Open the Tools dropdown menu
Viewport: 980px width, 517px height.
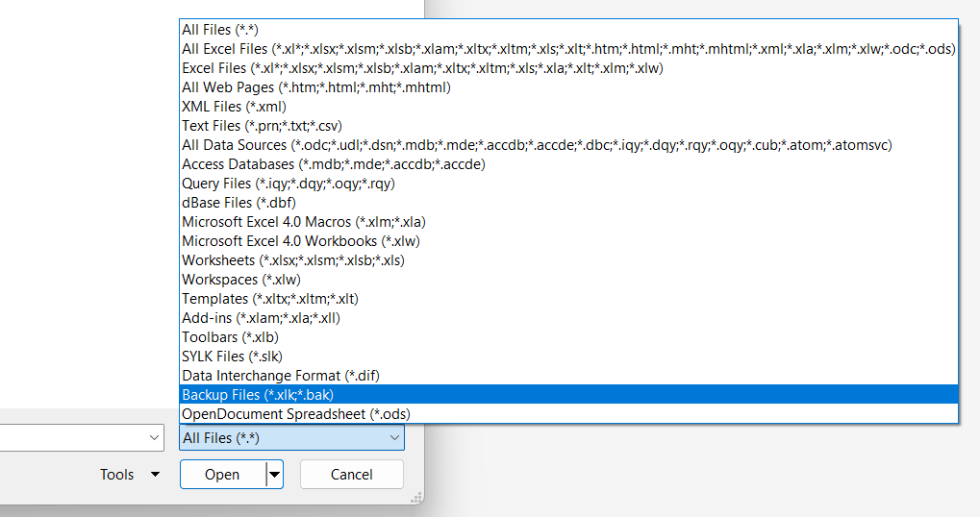click(130, 475)
